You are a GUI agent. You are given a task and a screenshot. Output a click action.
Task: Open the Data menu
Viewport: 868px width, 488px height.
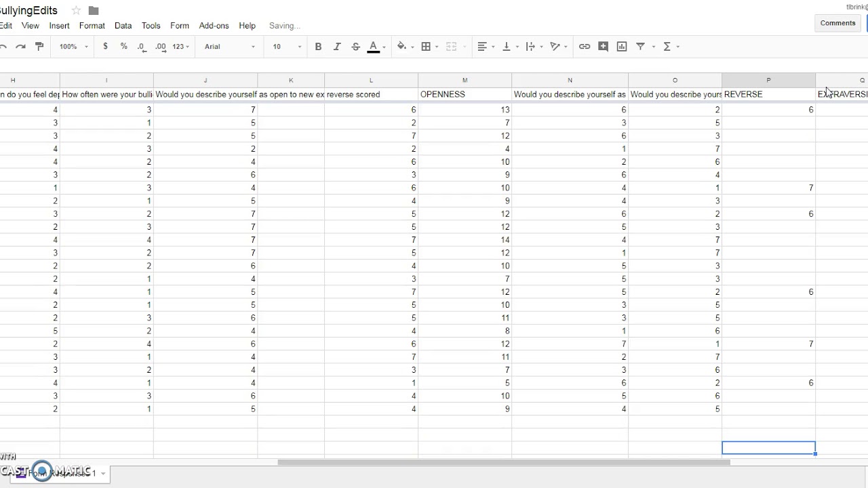click(x=123, y=26)
